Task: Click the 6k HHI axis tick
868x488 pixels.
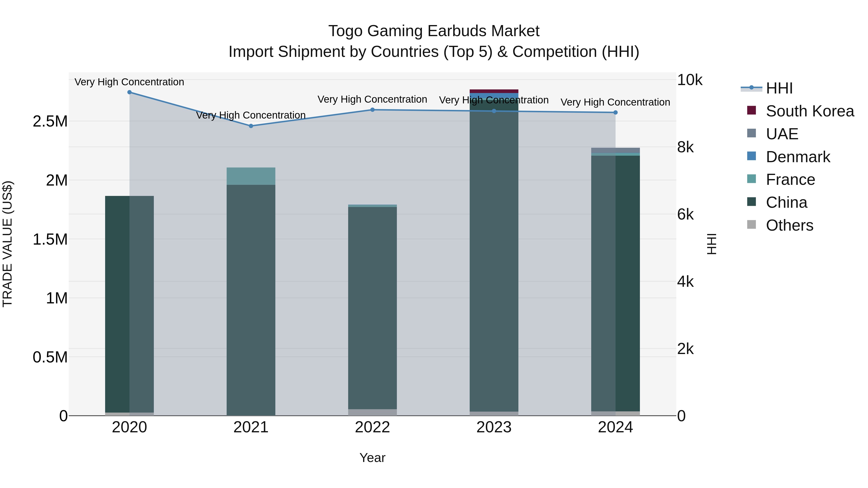Action: click(685, 214)
